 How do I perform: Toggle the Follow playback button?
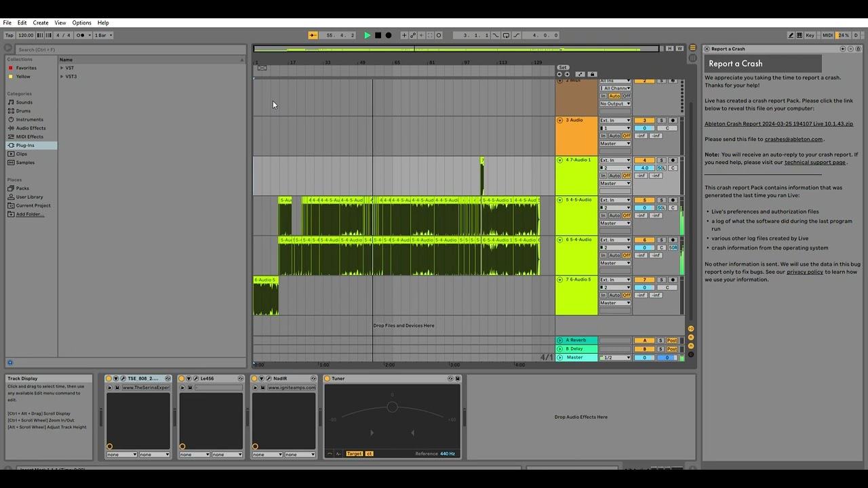[313, 35]
